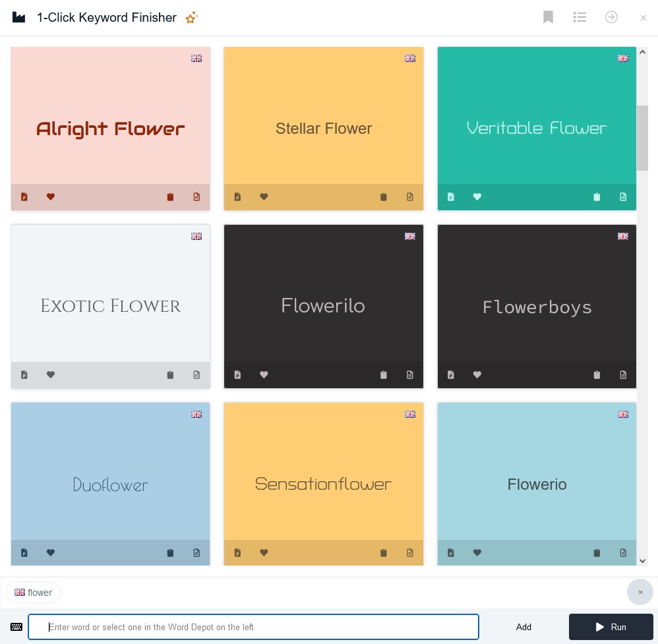This screenshot has height=644, width=658.
Task: Click the Add button
Action: (523, 627)
